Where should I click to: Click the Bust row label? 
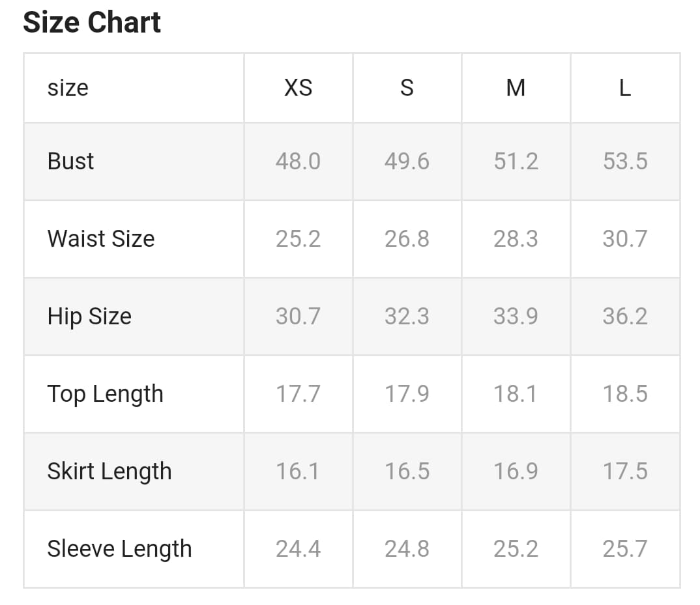pos(70,161)
